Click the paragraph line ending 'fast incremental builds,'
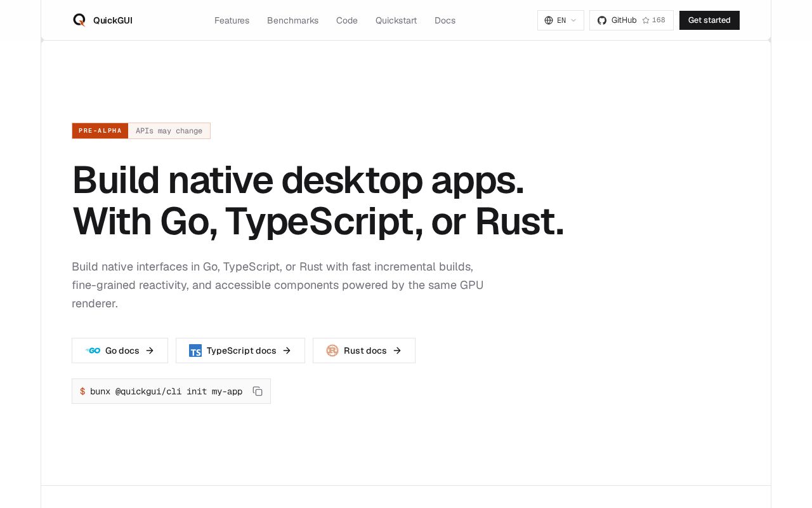Image resolution: width=812 pixels, height=508 pixels. click(273, 267)
